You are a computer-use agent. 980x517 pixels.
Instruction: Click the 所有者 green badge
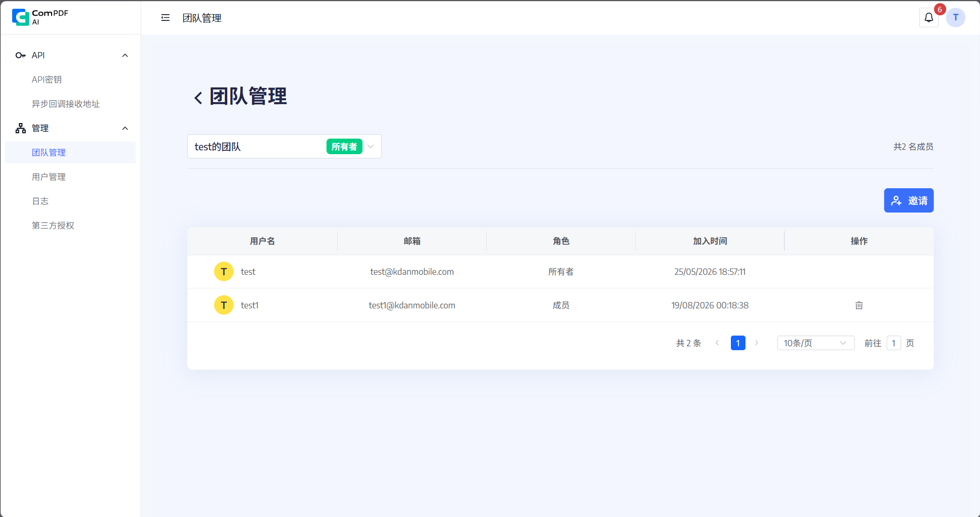tap(344, 146)
